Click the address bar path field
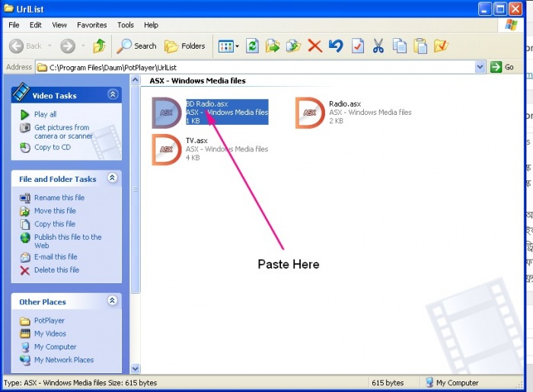 256,67
